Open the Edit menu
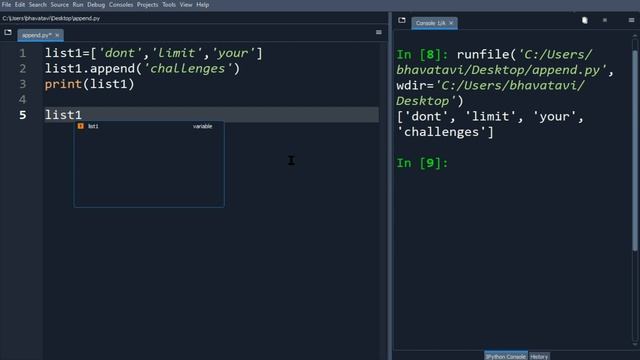The height and width of the screenshot is (360, 640). click(x=20, y=5)
